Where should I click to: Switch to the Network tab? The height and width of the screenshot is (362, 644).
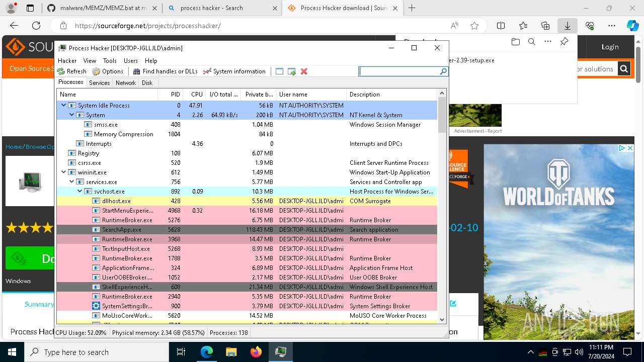126,83
